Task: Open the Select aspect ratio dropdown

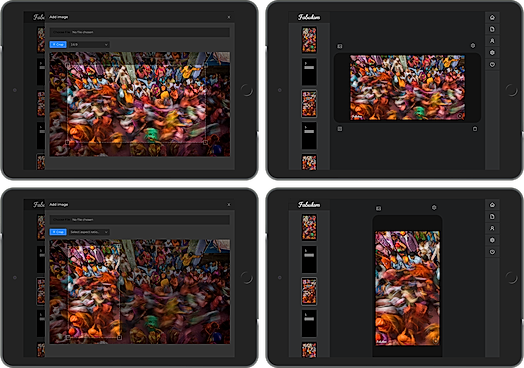Action: tap(89, 232)
